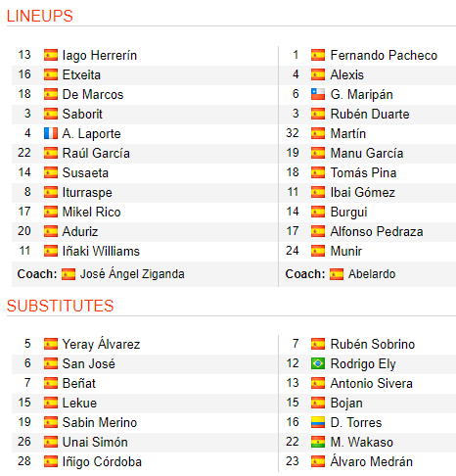Select Fernando Pacheco in lineup
This screenshot has width=456, height=476.
tap(384, 55)
